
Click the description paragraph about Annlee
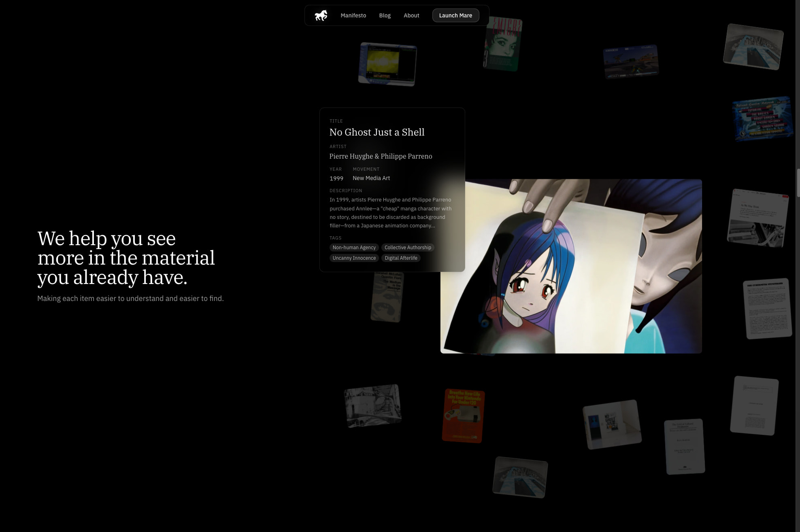pos(390,213)
